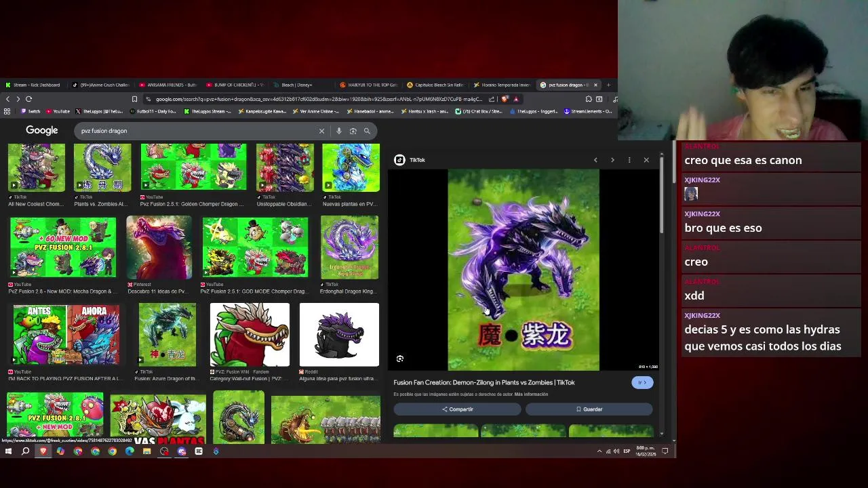This screenshot has height=488, width=868.
Task: Start voice search with the microphone icon
Action: [x=338, y=131]
